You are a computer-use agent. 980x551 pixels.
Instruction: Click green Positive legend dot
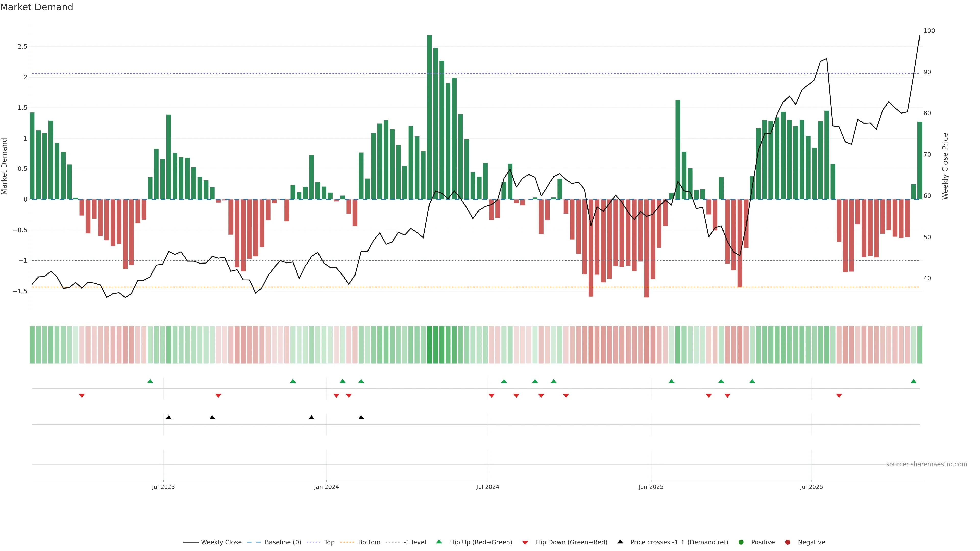pos(741,542)
